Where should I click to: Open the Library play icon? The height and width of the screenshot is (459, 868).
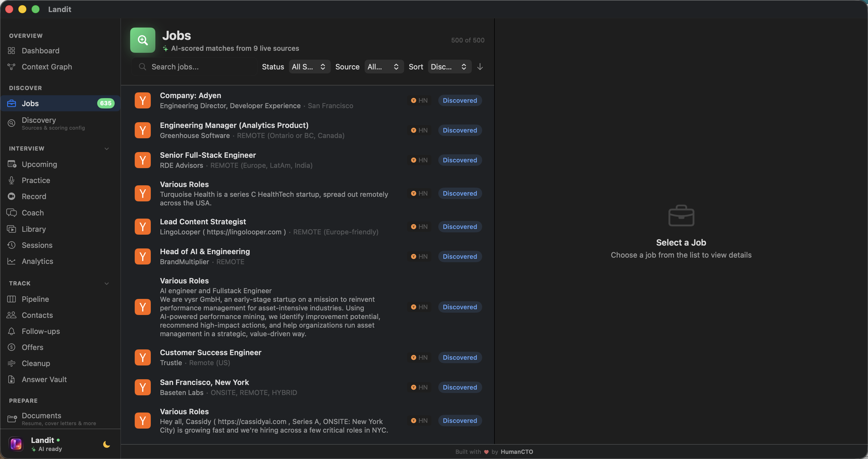point(11,229)
